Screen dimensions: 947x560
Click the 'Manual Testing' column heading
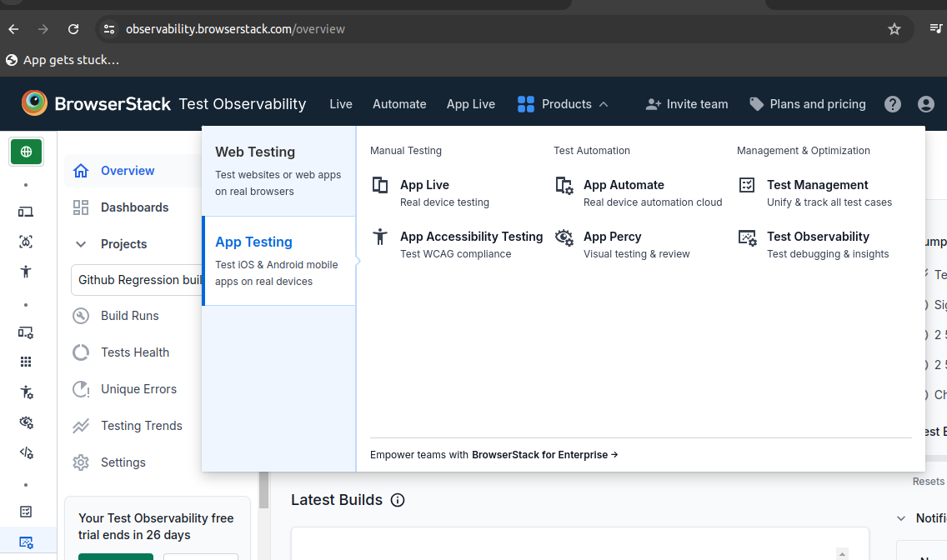(406, 151)
